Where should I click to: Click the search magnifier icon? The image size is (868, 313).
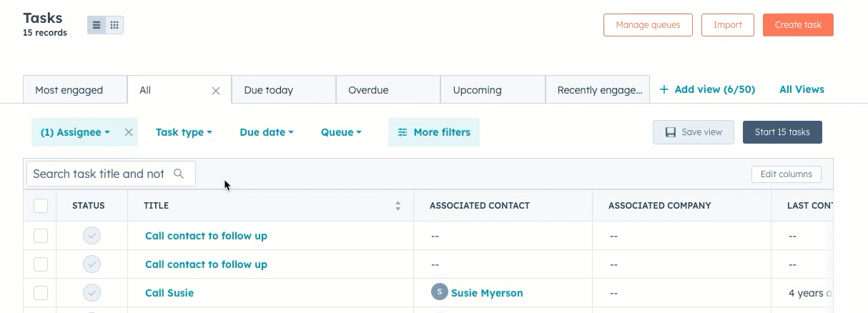[179, 174]
